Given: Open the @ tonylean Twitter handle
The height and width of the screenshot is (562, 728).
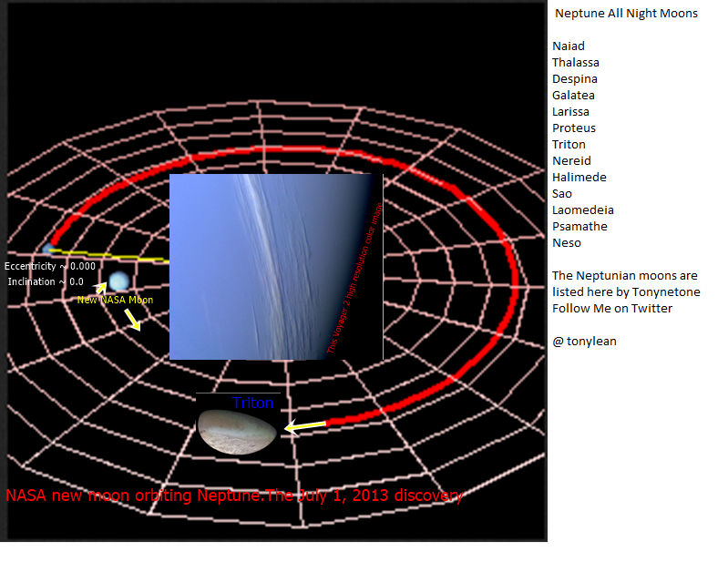Looking at the screenshot, I should [583, 342].
